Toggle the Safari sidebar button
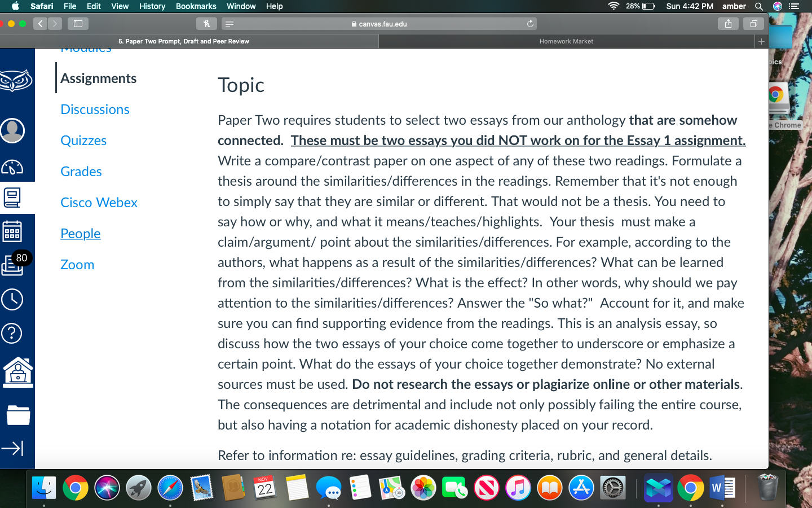The width and height of the screenshot is (812, 508). tap(78, 24)
